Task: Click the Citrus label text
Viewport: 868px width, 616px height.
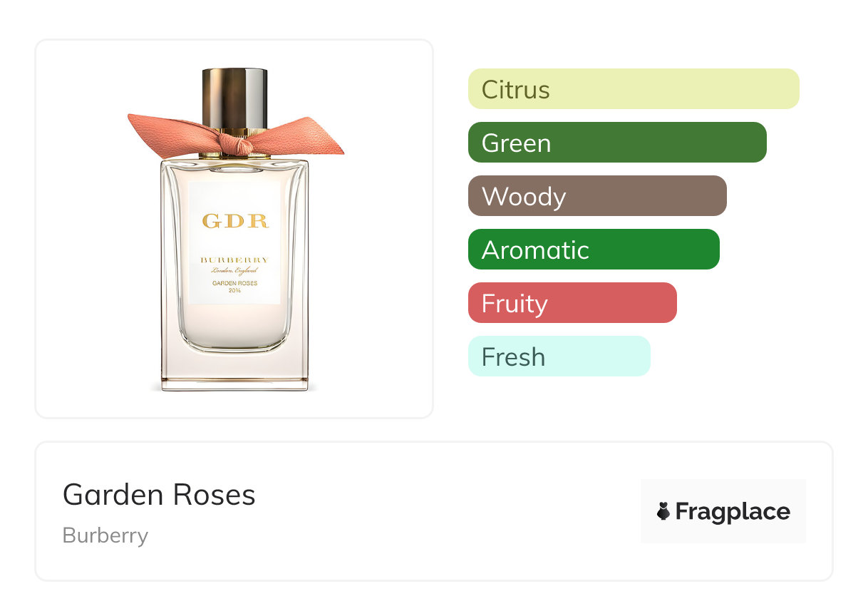Action: (516, 89)
